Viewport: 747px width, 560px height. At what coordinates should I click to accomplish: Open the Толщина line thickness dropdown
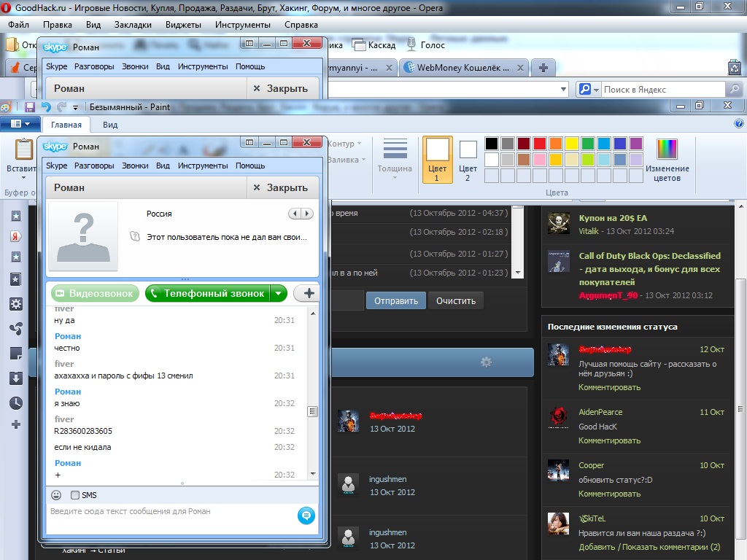click(395, 159)
